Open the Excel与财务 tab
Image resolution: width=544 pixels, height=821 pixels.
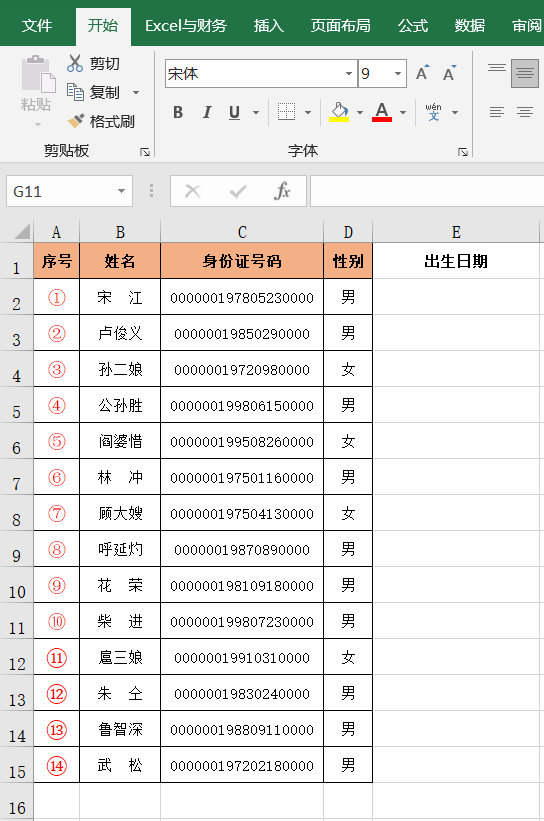[186, 25]
